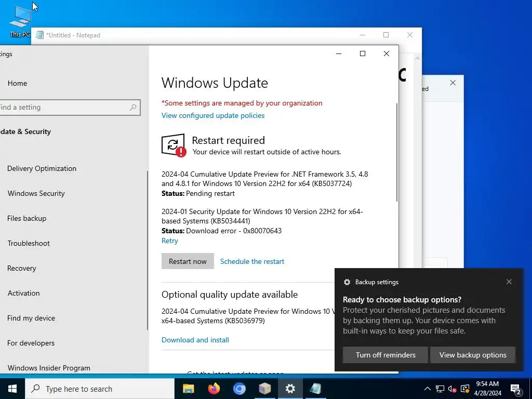Click the Notepad icon in its title bar
Viewport: 532px width, 399px height.
point(39,35)
